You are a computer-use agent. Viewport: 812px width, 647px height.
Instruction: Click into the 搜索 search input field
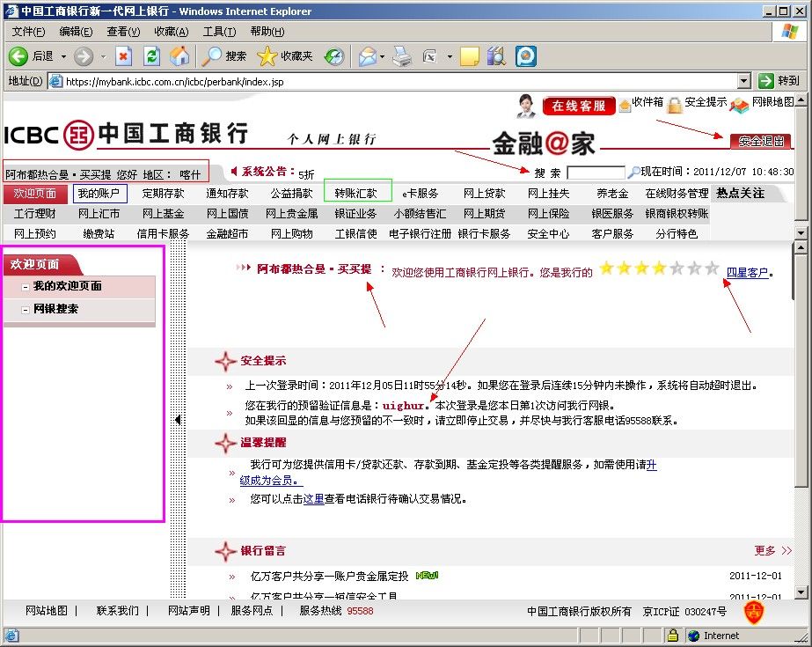[596, 172]
